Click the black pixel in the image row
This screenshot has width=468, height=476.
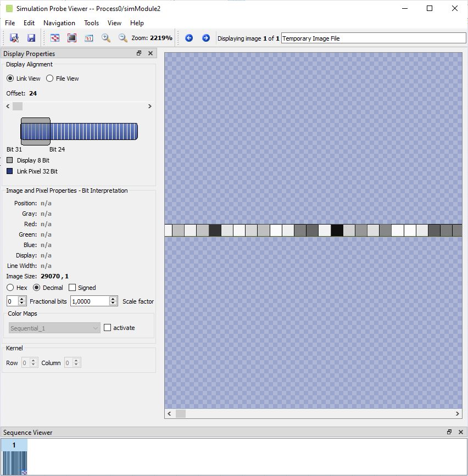337,231
